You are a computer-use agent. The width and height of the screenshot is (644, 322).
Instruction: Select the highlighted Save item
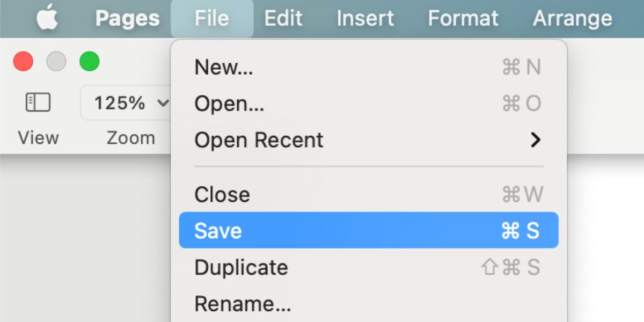pos(369,230)
